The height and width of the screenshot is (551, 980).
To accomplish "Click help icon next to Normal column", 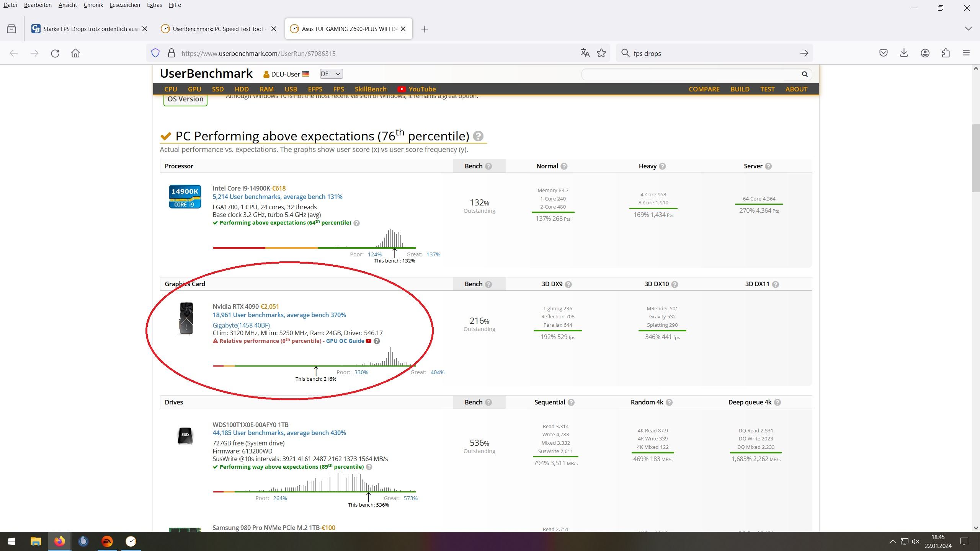I will [564, 166].
